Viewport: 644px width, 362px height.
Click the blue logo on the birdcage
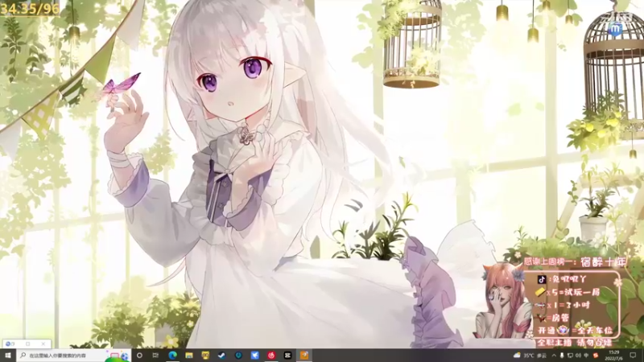(x=615, y=30)
